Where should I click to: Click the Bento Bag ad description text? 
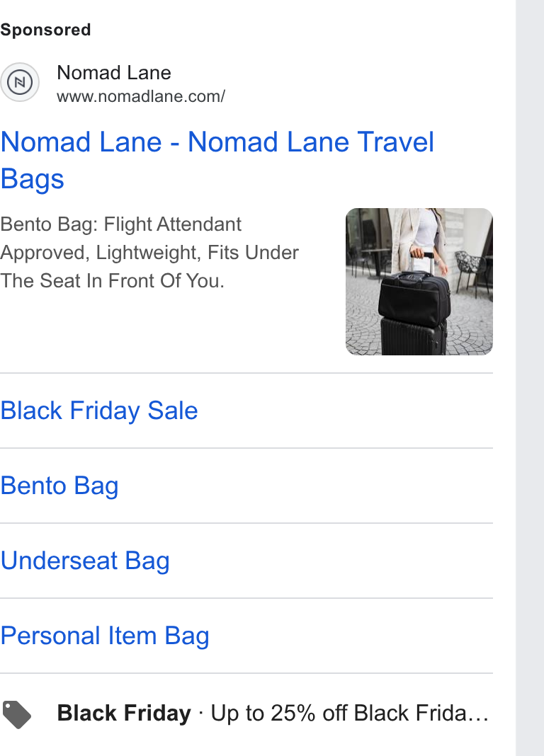[149, 253]
